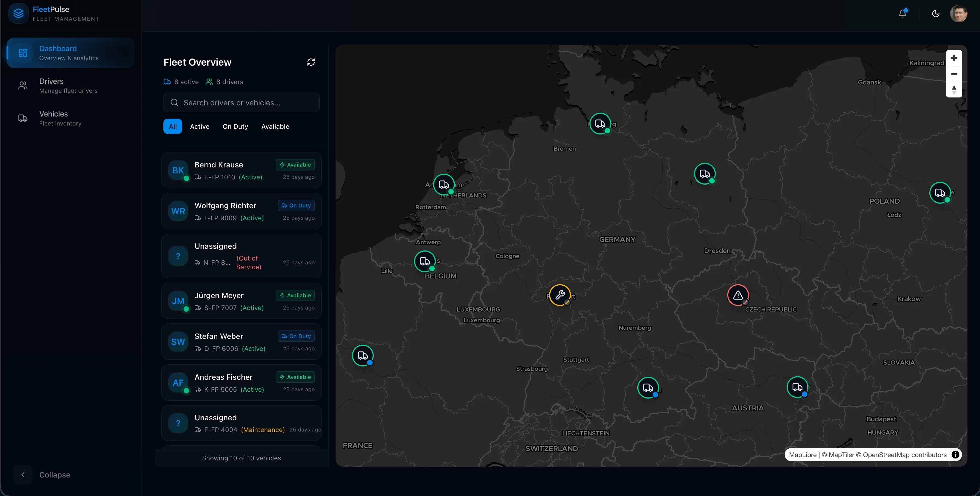Zoom in on the map
Image resolution: width=980 pixels, height=496 pixels.
tap(954, 58)
